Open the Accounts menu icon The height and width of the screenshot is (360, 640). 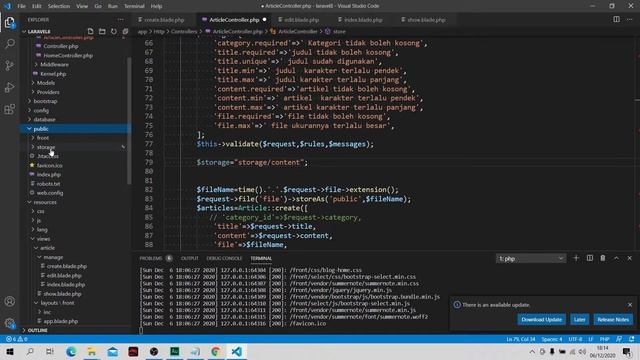9,301
